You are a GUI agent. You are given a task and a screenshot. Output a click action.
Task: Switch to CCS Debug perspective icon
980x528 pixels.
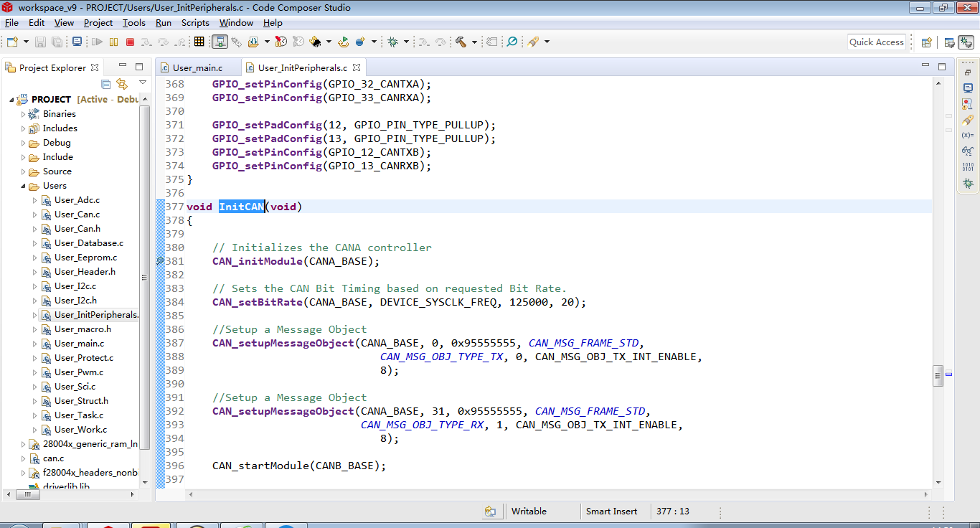pos(965,42)
